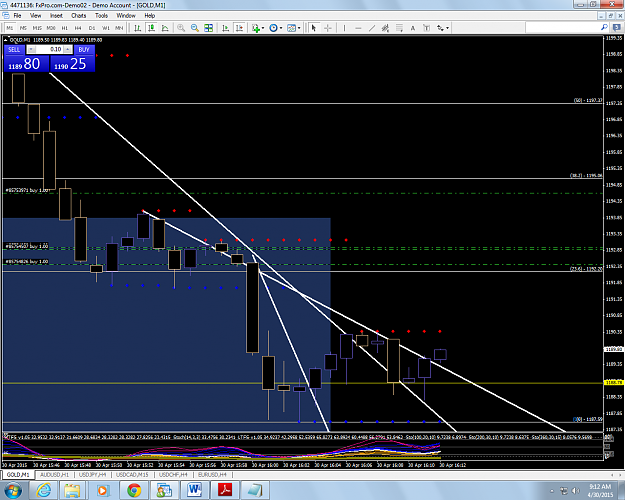This screenshot has height=500, width=625.
Task: Switch chart to MN timeframe
Action: tap(119, 28)
